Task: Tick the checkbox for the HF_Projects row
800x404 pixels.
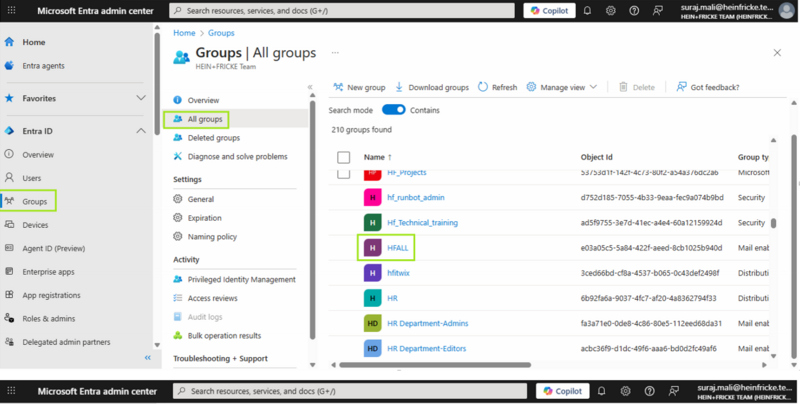Action: tap(344, 173)
